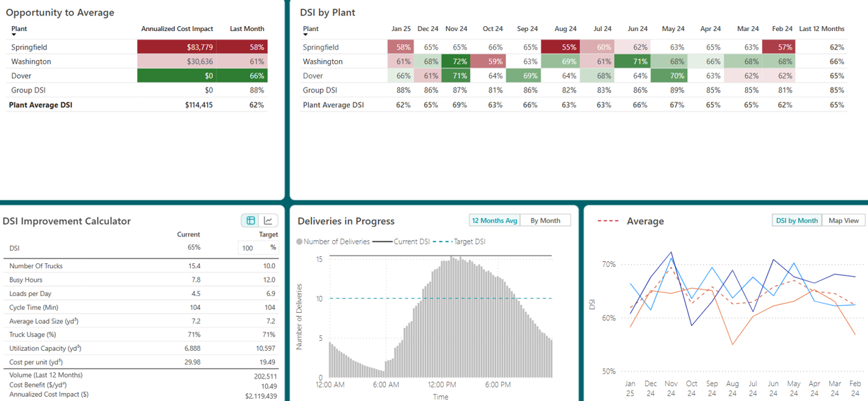Click the Cycle Time (Min) row label
Screen dimensions: 868x401
[x=33, y=307]
